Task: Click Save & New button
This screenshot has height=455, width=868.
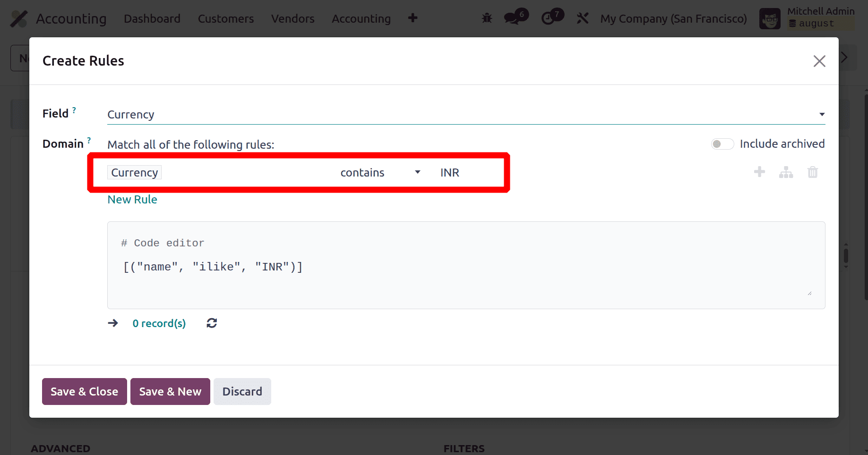Action: [170, 391]
